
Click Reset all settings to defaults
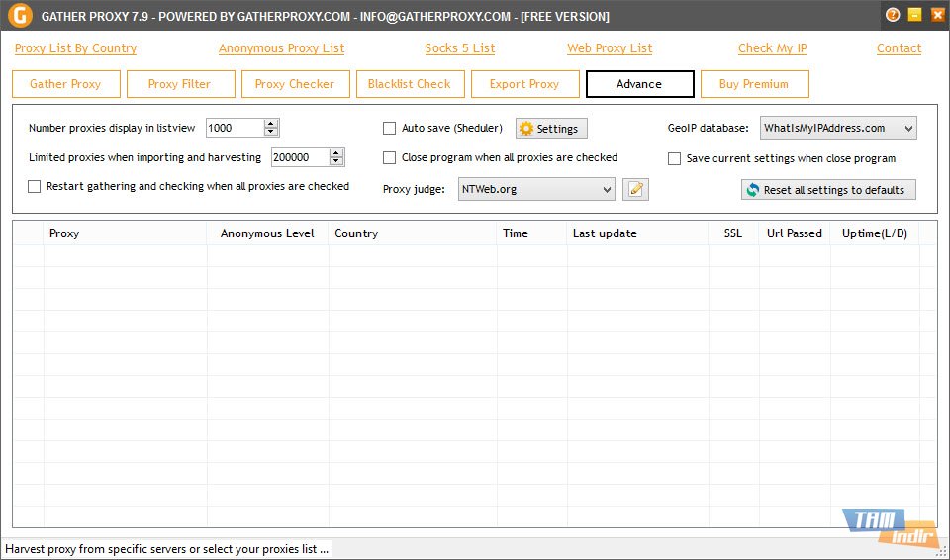[828, 190]
